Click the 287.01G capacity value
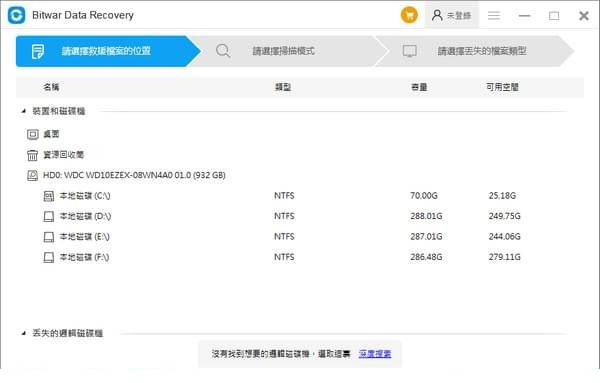This screenshot has height=383, width=600. pos(426,237)
